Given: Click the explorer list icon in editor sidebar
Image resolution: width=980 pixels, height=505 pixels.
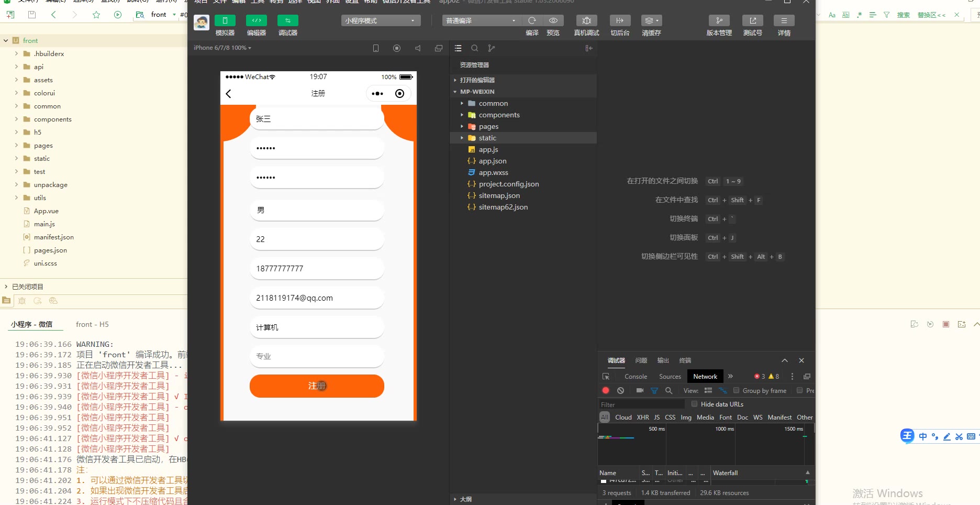Looking at the screenshot, I should click(x=458, y=48).
